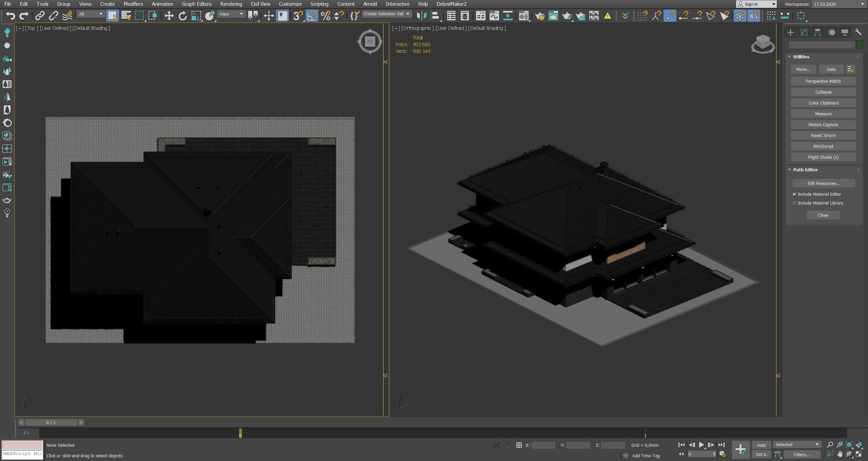Image resolution: width=868 pixels, height=461 pixels.
Task: Open the Scripting menu
Action: (319, 4)
